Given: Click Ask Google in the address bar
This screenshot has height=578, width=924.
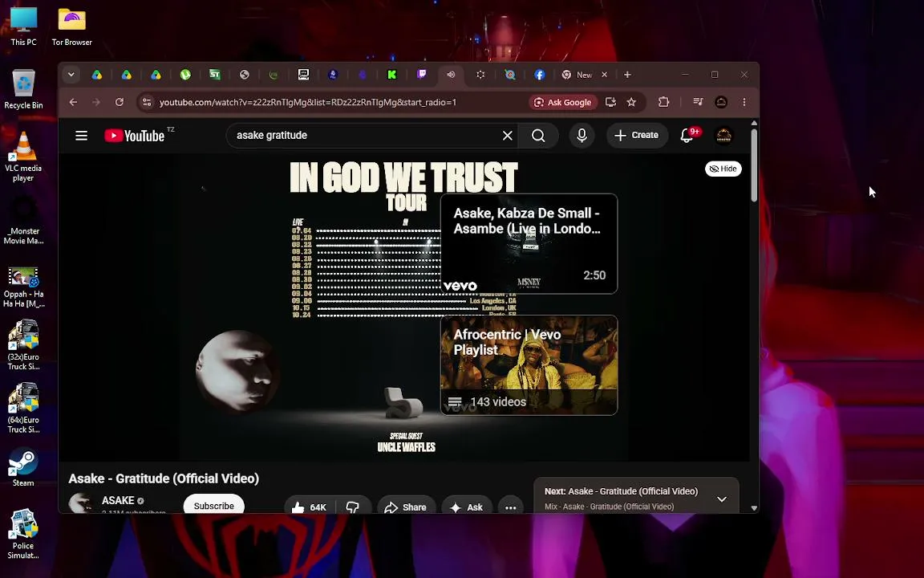Looking at the screenshot, I should tap(563, 102).
